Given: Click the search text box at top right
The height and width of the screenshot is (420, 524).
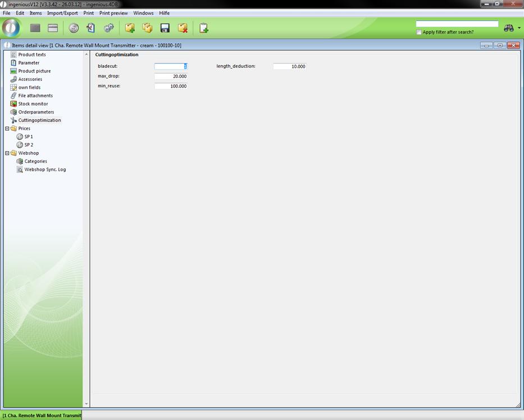Looking at the screenshot, I should [457, 24].
